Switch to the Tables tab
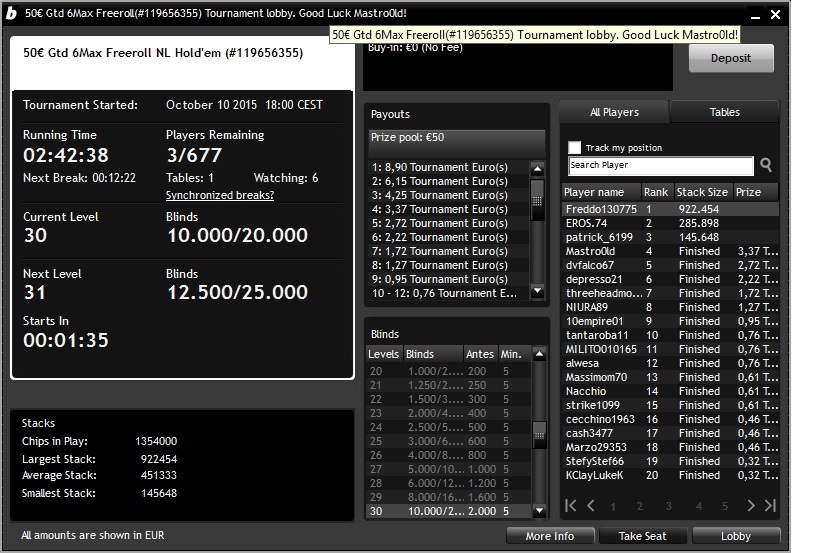The width and height of the screenshot is (819, 553). (724, 112)
